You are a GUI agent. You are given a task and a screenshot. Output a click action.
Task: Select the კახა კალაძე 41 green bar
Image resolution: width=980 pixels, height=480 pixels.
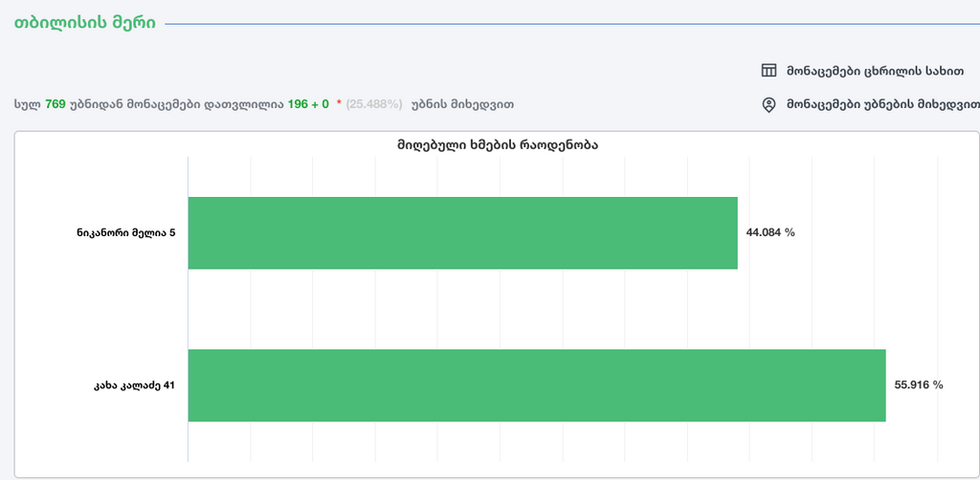pyautogui.click(x=537, y=385)
